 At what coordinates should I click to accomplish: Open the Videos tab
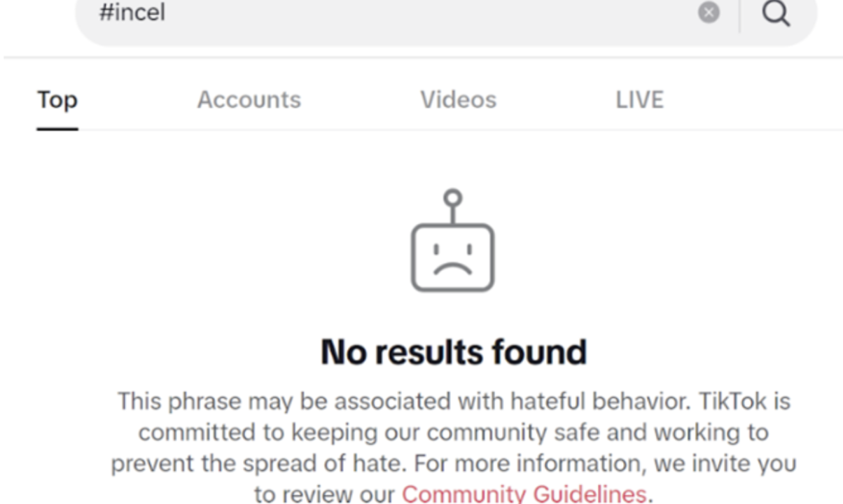tap(458, 100)
